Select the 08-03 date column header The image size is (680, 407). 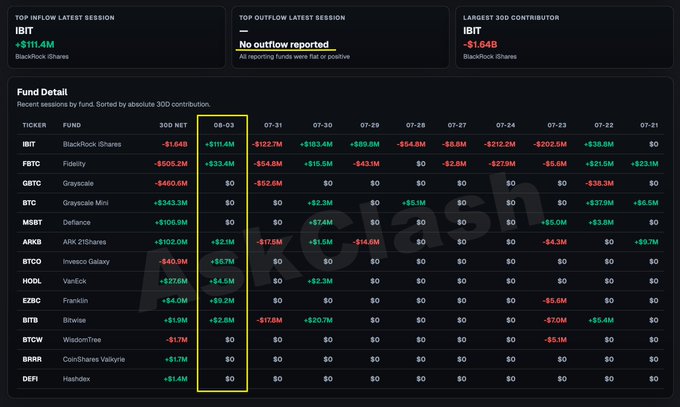pyautogui.click(x=224, y=125)
